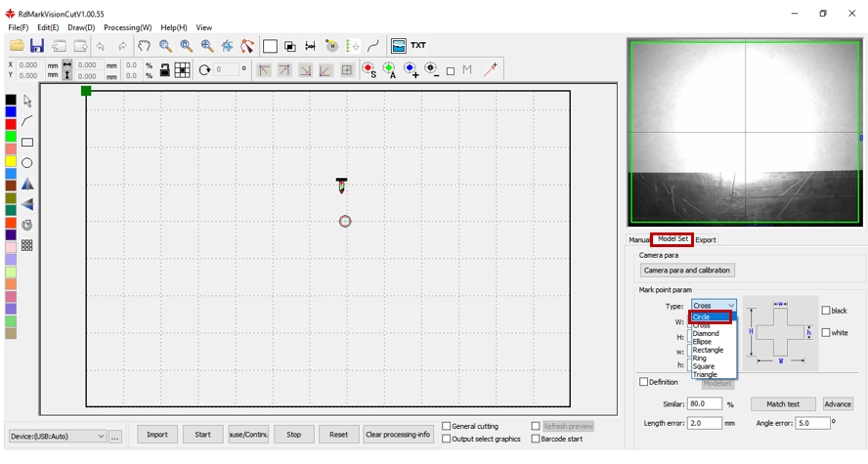Click the green mark point A icon
Image resolution: width=868 pixels, height=464 pixels.
390,69
